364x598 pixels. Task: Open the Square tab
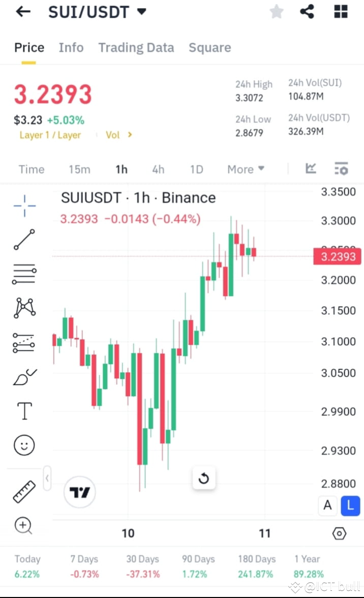(209, 47)
